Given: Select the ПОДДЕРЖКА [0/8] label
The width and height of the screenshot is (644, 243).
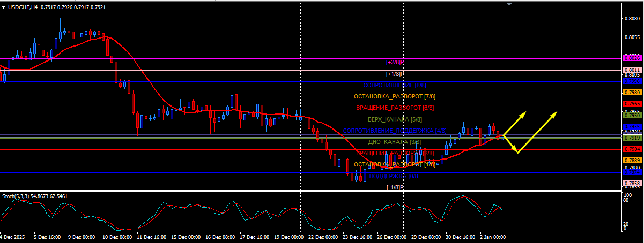Looking at the screenshot, I should point(395,176).
